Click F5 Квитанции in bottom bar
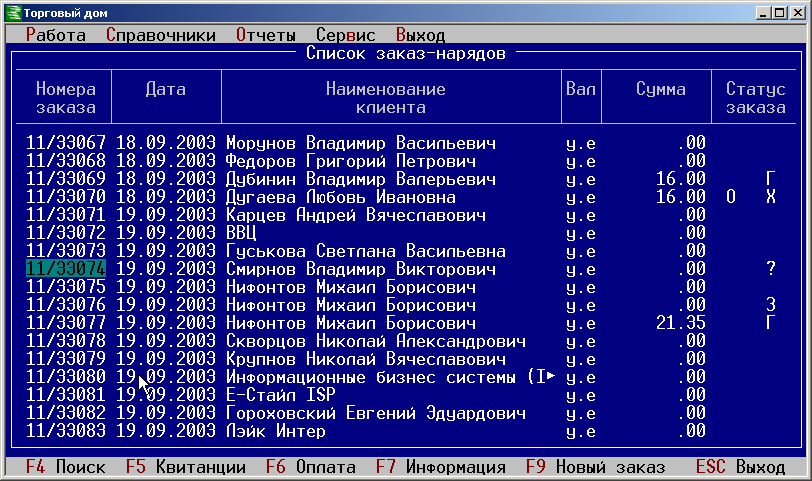The image size is (812, 481). pos(186,467)
